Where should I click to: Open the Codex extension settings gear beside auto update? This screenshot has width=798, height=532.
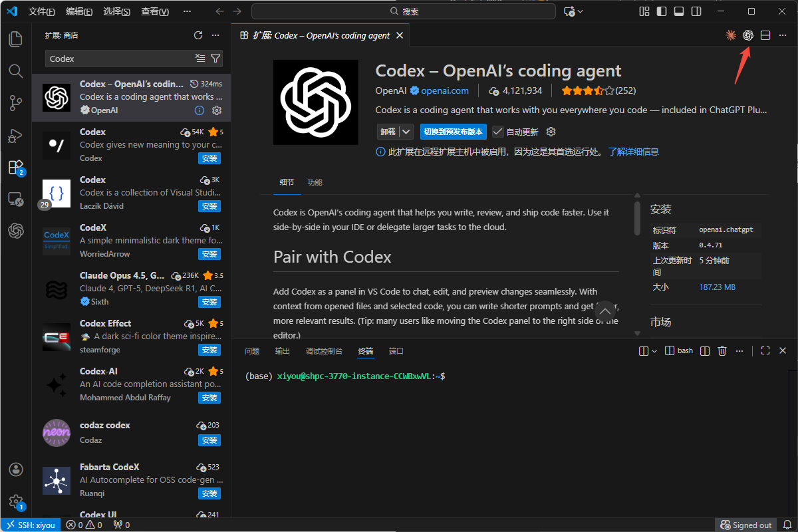[551, 132]
